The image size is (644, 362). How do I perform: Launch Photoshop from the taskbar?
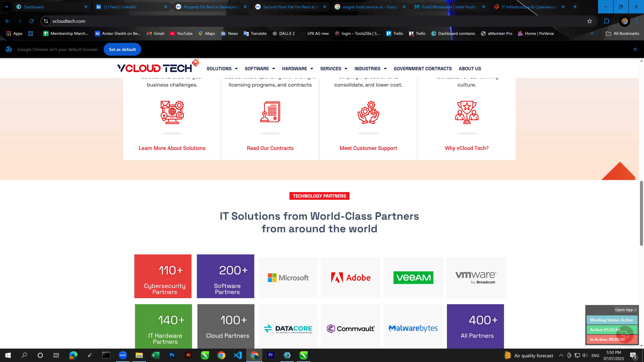point(172,355)
